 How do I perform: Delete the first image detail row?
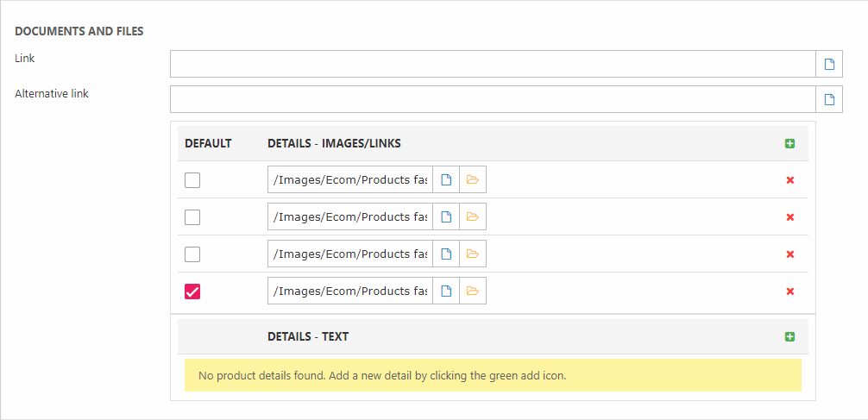pyautogui.click(x=789, y=180)
